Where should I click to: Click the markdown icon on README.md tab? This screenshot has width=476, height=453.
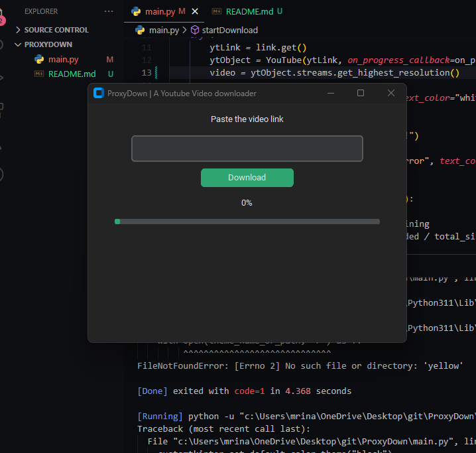[216, 11]
